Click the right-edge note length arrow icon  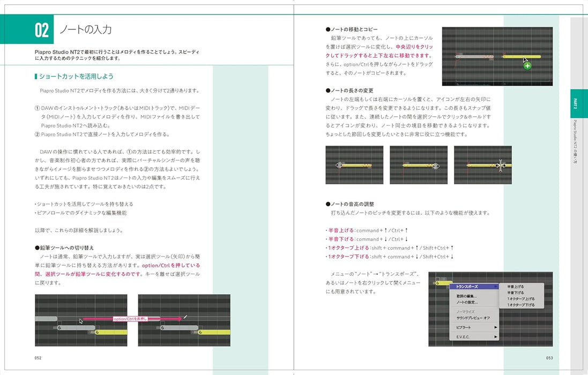436,166
